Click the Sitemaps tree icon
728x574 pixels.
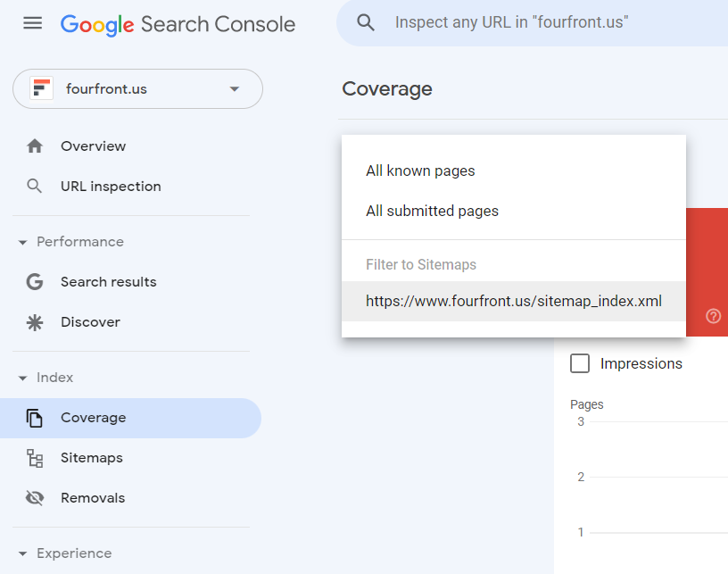click(35, 458)
